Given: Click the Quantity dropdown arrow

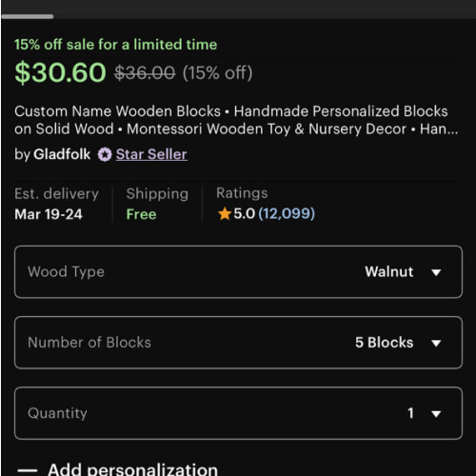Looking at the screenshot, I should click(x=436, y=414).
